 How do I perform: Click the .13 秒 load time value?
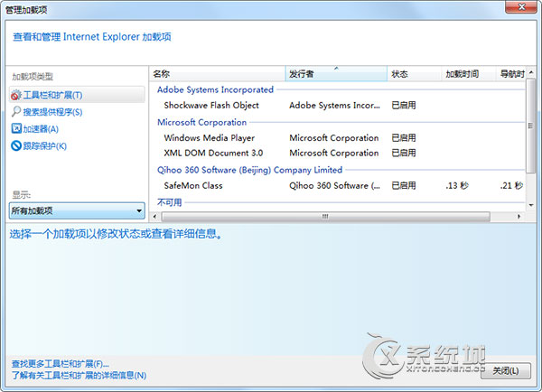[x=457, y=186]
